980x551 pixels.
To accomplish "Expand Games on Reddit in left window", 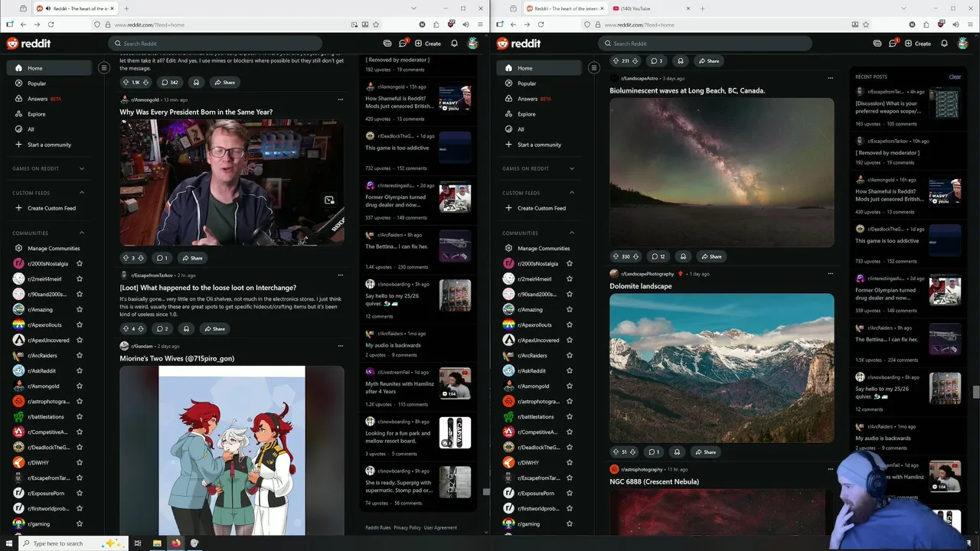I will pos(82,168).
